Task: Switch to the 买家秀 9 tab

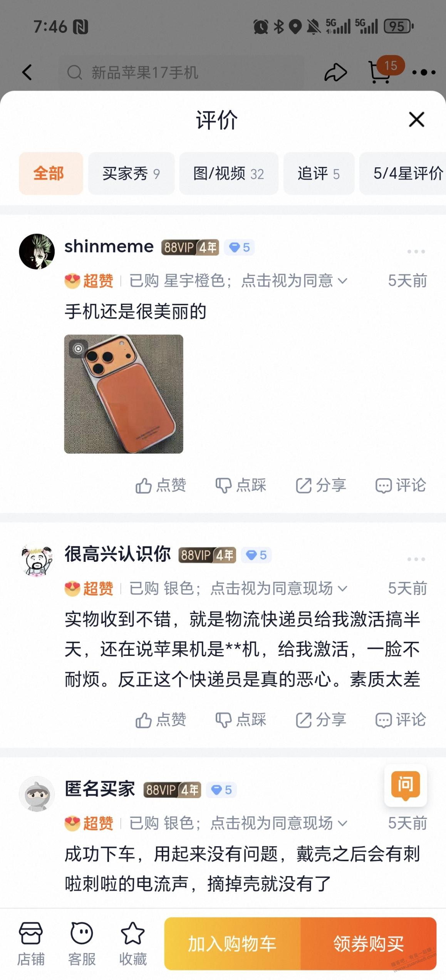Action: click(x=131, y=173)
